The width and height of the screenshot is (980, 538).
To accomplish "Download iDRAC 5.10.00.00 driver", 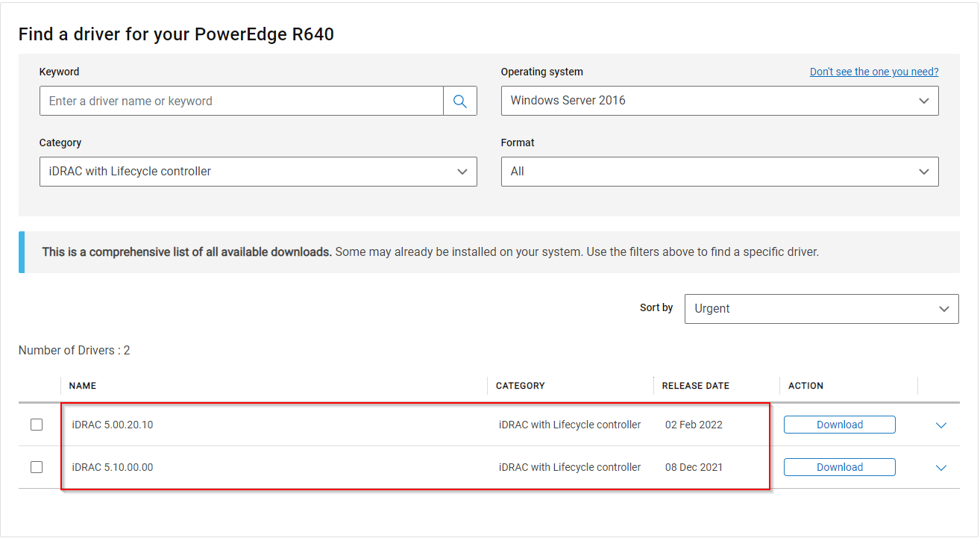I will [839, 467].
